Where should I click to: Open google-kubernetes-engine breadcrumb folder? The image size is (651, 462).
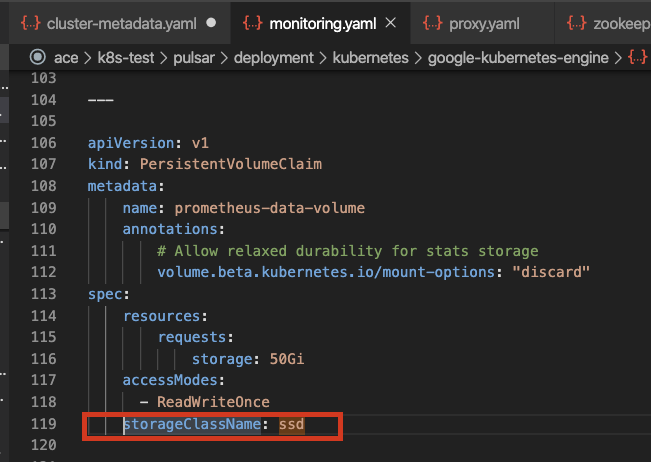click(518, 58)
